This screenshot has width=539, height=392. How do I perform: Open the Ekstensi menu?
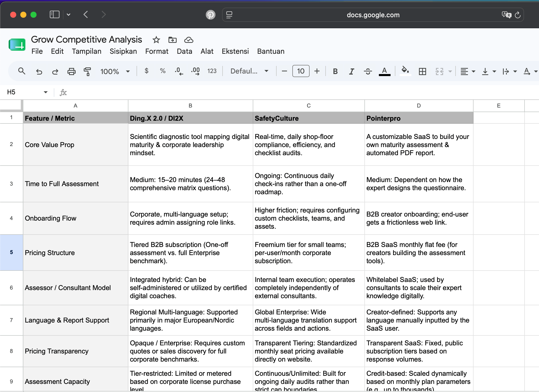tap(235, 51)
